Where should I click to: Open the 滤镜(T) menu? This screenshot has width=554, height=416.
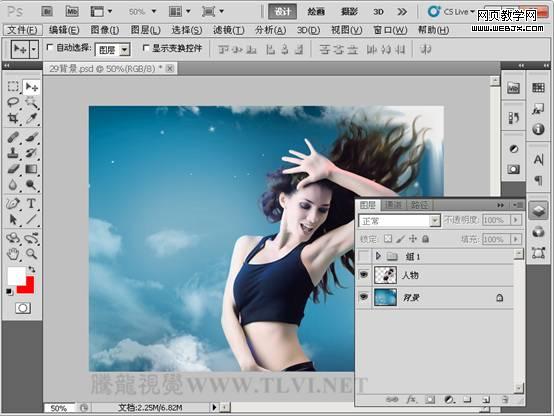229,30
